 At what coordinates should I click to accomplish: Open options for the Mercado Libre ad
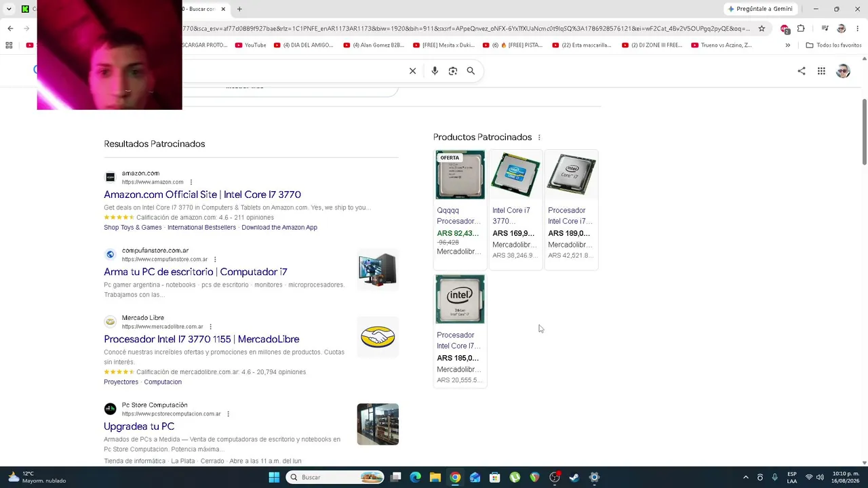click(x=210, y=327)
